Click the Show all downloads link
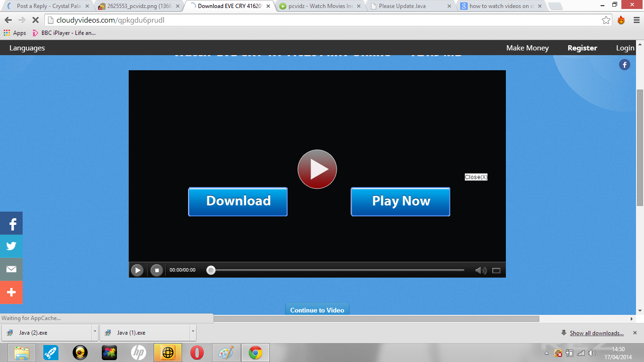The height and width of the screenshot is (362, 644). click(596, 333)
